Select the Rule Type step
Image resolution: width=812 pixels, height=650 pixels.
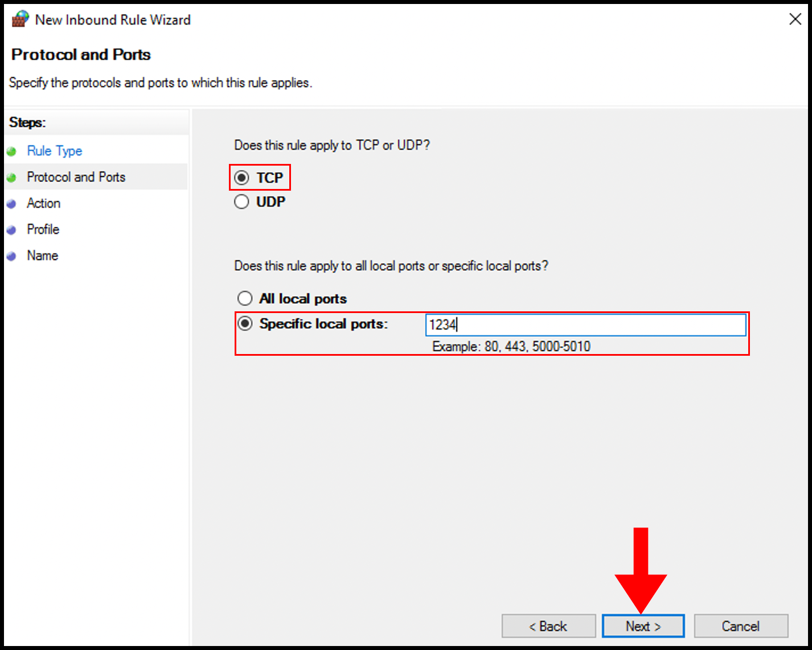tap(54, 151)
